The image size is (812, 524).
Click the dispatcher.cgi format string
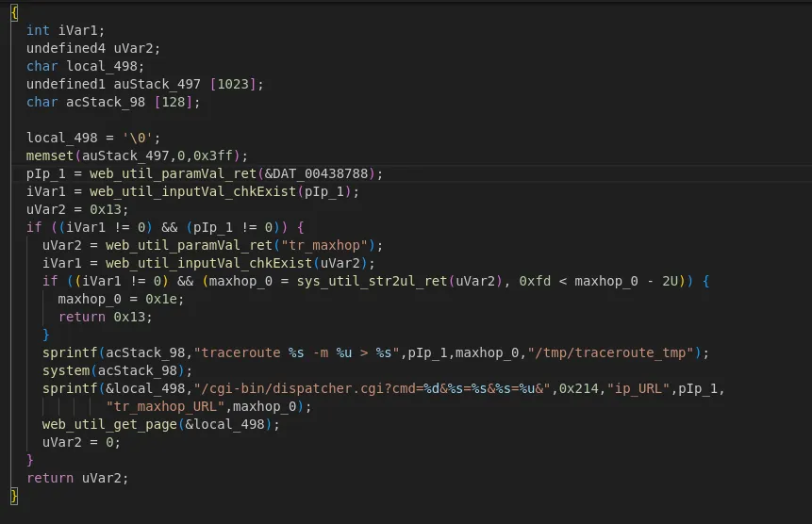(x=372, y=388)
